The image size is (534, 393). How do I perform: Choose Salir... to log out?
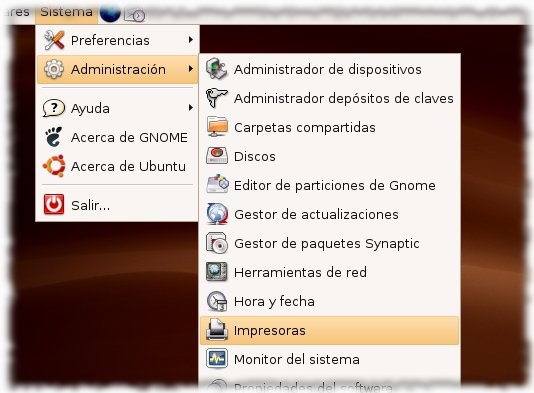click(117, 205)
